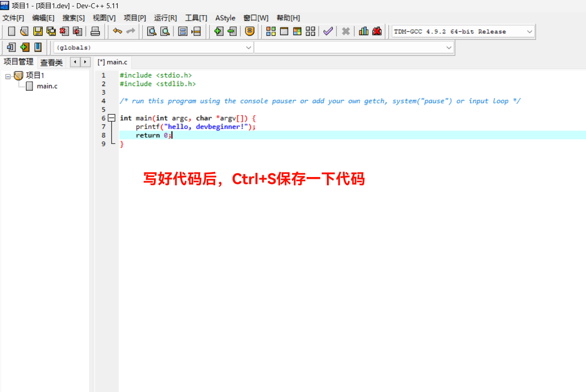Undo the last edit via toolbar arrow

pos(118,31)
